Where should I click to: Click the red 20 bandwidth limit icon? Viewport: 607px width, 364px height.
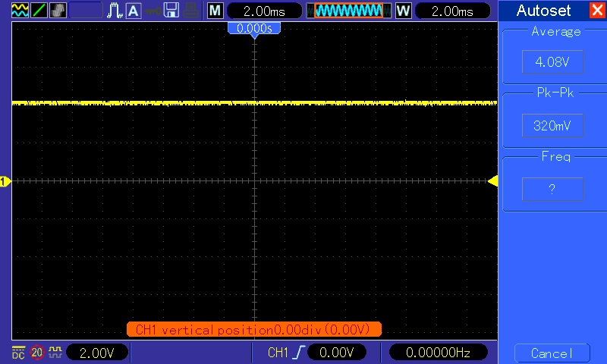coord(37,353)
